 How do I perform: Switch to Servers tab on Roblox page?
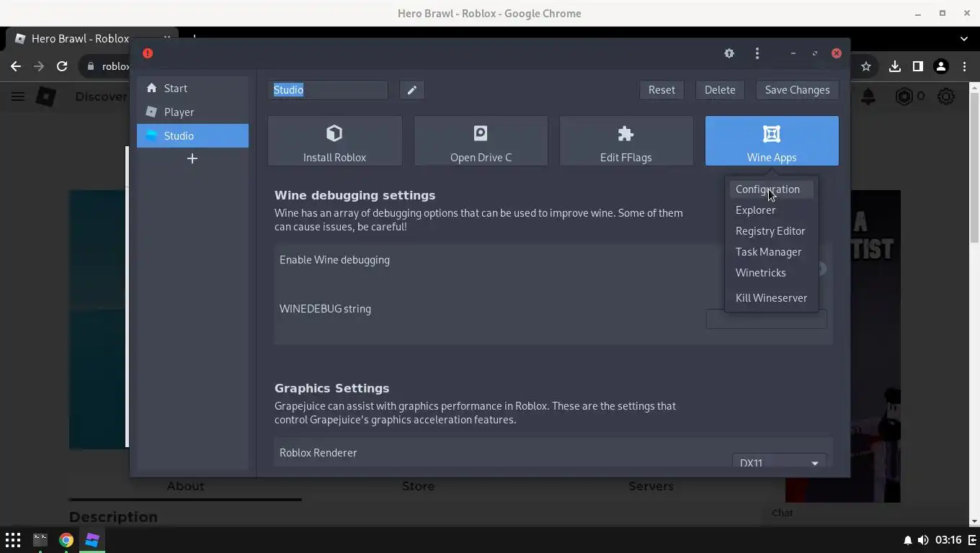click(651, 487)
